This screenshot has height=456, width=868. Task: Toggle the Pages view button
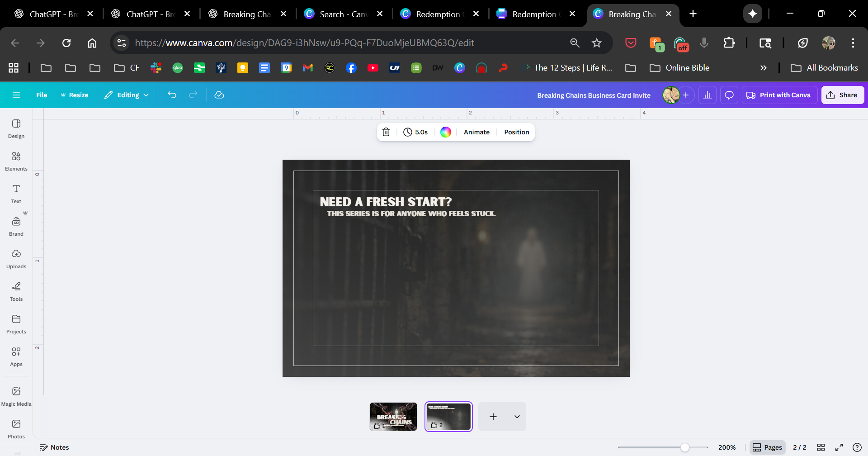tap(768, 447)
